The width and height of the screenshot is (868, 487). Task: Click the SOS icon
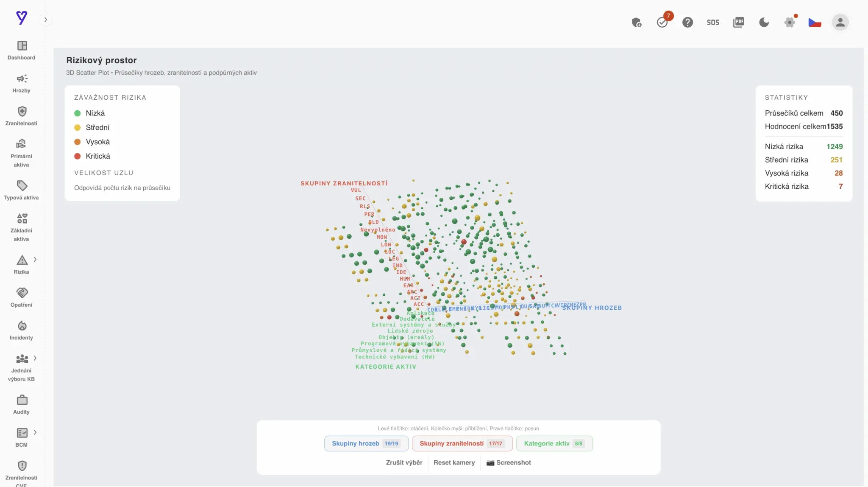point(713,22)
